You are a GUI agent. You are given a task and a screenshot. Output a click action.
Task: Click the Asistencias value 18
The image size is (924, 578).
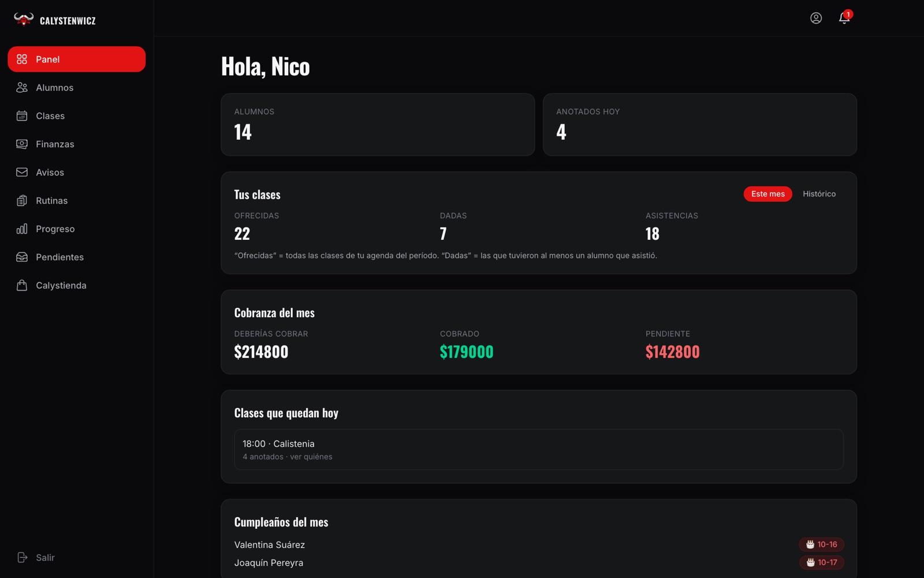653,234
